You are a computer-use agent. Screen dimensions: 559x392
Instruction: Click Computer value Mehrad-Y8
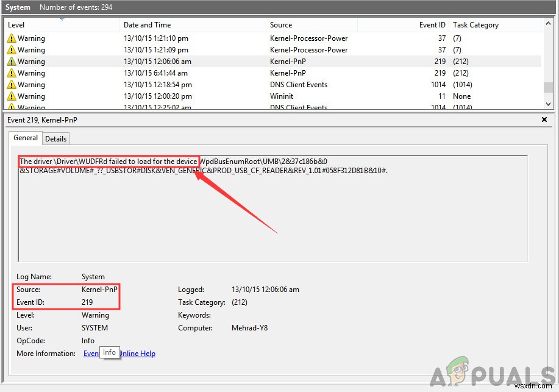pos(249,328)
